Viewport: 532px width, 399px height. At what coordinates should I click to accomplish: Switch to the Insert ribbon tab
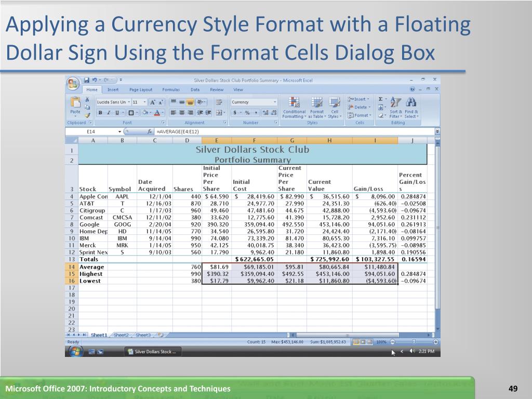coord(113,89)
